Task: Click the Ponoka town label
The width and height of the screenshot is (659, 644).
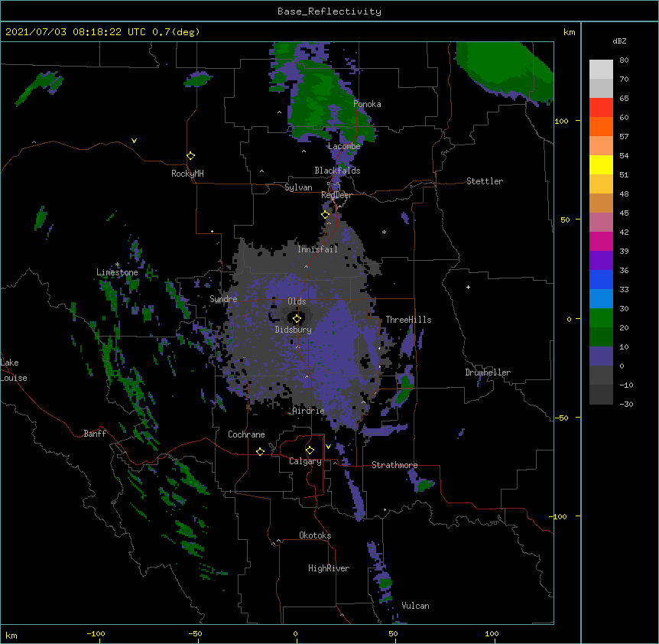Action: (x=367, y=104)
